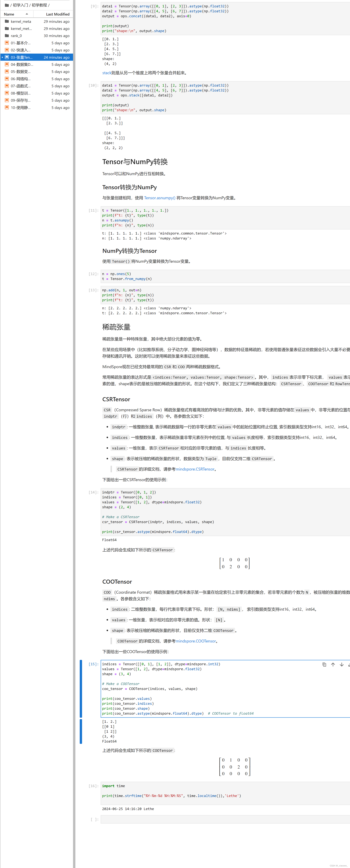Click notebook icon of 10-使用静 file
This screenshot has height=868, width=350.
coord(7,107)
